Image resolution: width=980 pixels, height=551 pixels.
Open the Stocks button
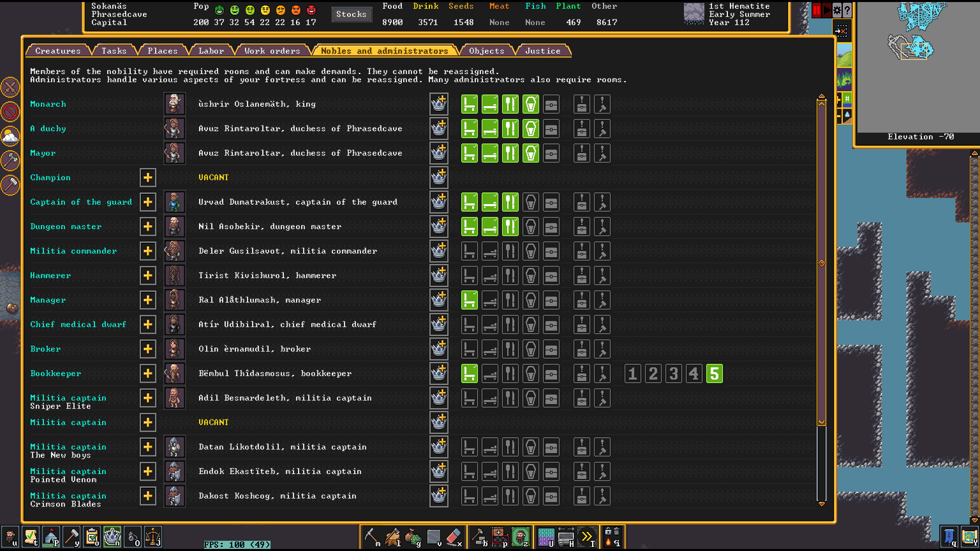(351, 14)
